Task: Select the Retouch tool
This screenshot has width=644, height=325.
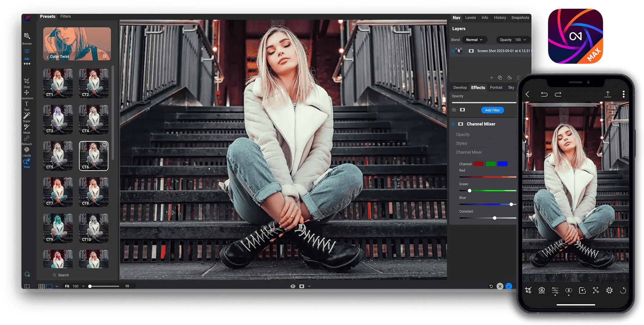Action: (x=27, y=140)
